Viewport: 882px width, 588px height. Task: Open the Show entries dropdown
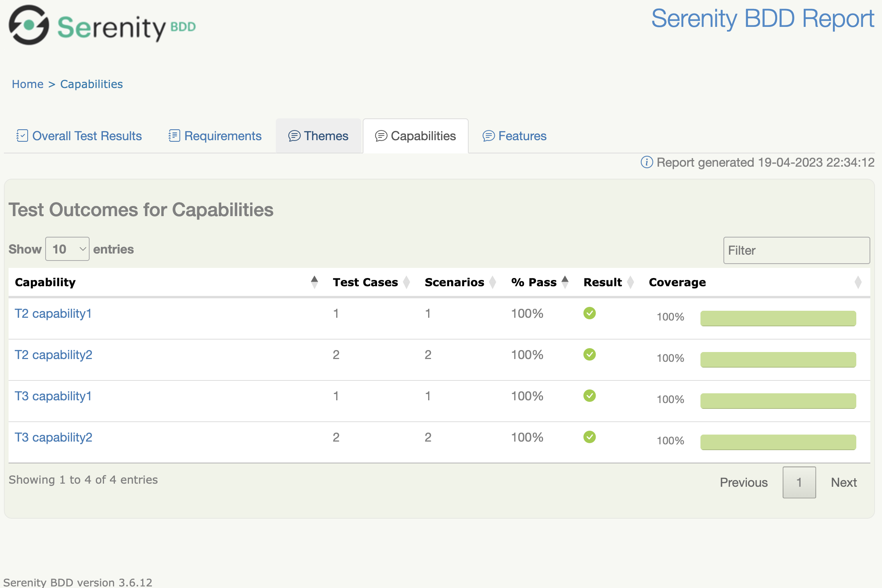[x=67, y=249]
